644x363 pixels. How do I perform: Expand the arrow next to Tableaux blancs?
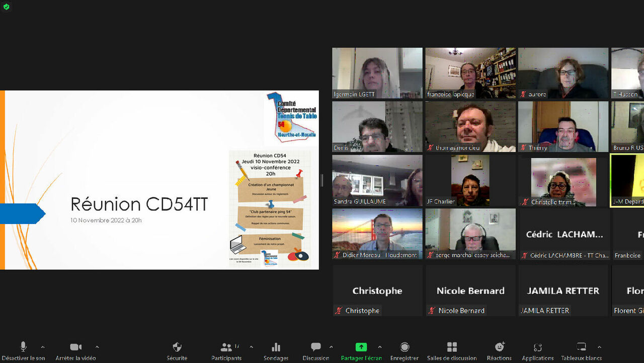point(599,347)
